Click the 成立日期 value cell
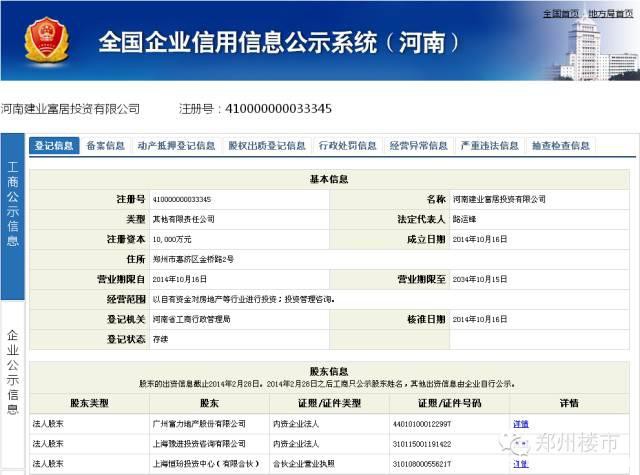 pos(539,240)
